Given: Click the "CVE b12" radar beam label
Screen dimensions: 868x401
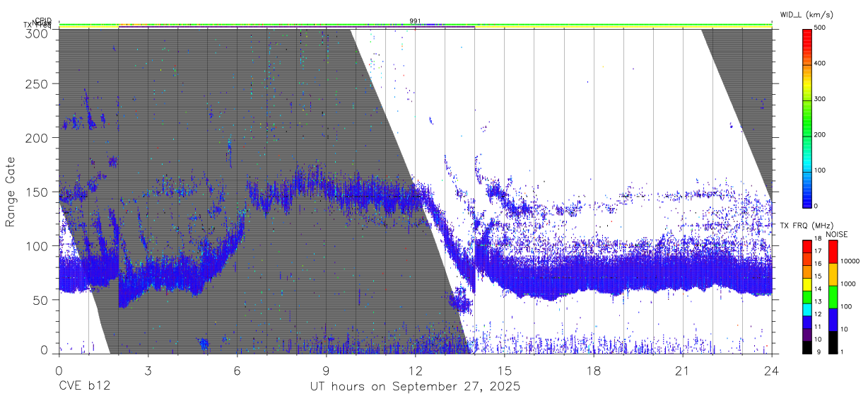Looking at the screenshot, I should click(84, 387).
